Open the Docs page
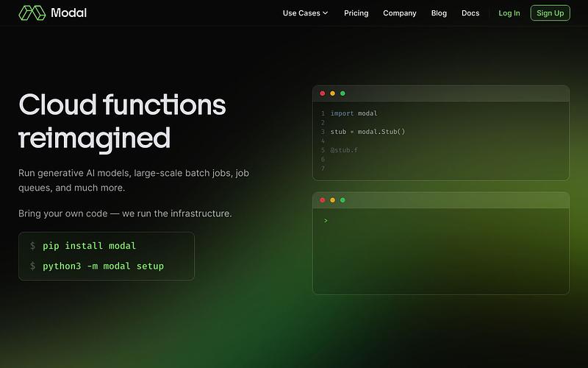Screen dimensions: 588x368 470,13
